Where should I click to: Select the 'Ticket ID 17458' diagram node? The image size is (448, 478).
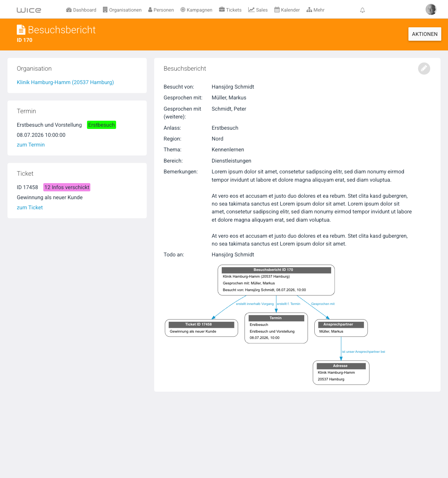click(x=201, y=328)
